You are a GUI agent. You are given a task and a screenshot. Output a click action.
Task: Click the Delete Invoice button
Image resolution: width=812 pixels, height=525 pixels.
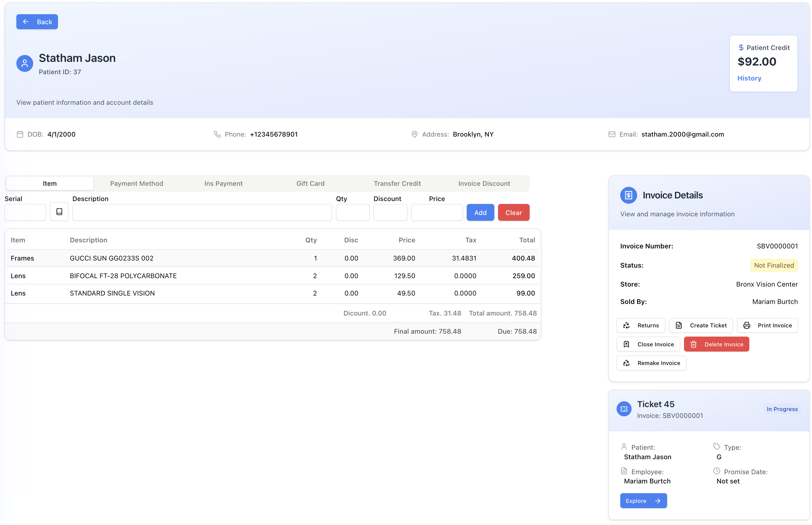click(x=716, y=344)
